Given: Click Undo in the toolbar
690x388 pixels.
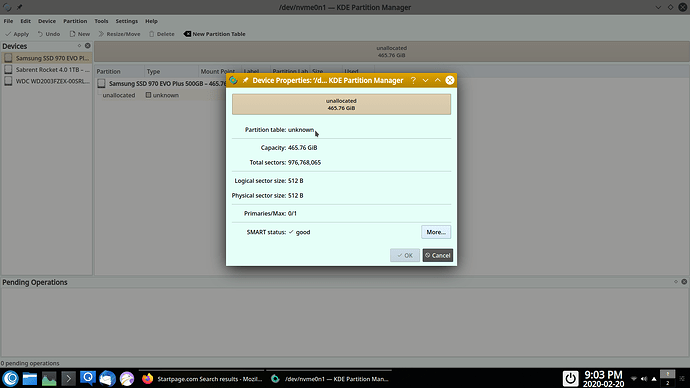Looking at the screenshot, I should [49, 34].
